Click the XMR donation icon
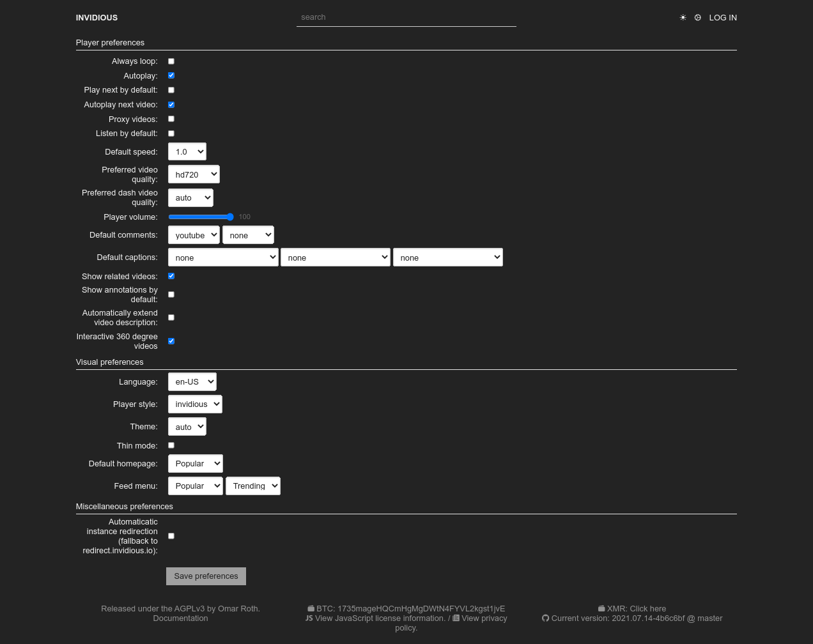Image resolution: width=813 pixels, height=644 pixels. pos(601,608)
